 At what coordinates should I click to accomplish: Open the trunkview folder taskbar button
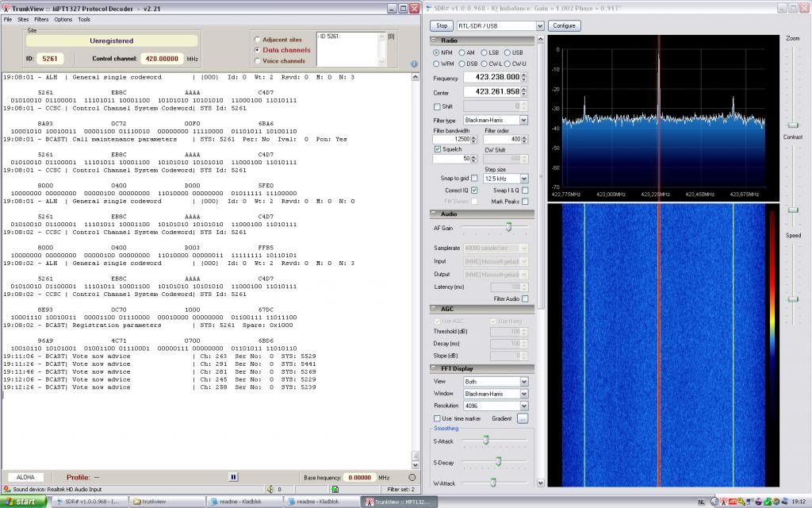click(166, 502)
